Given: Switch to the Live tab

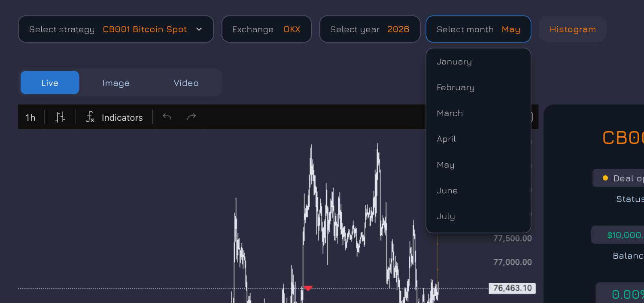Looking at the screenshot, I should click(x=50, y=83).
